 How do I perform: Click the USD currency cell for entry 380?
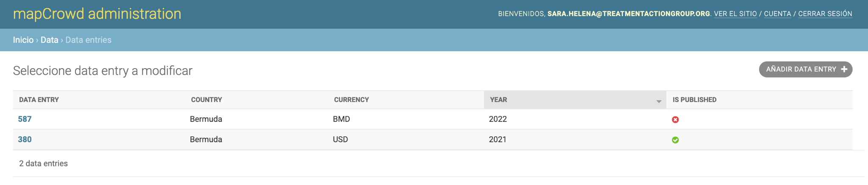pos(340,139)
